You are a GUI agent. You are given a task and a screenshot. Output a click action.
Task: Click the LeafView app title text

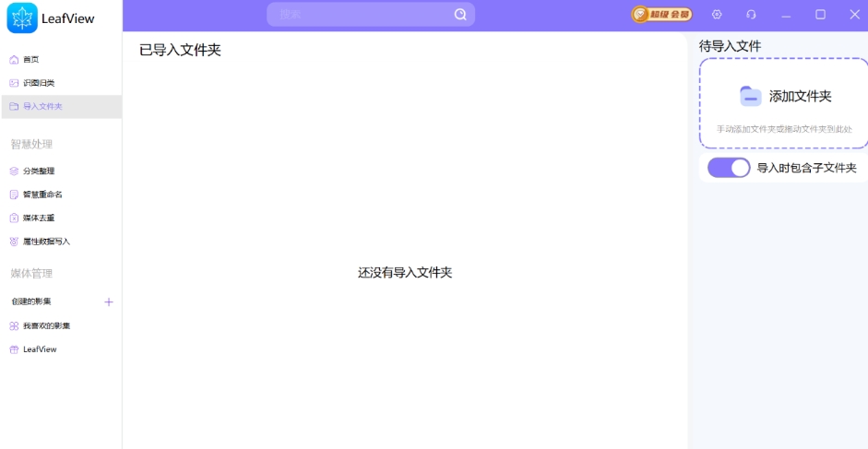tap(68, 18)
